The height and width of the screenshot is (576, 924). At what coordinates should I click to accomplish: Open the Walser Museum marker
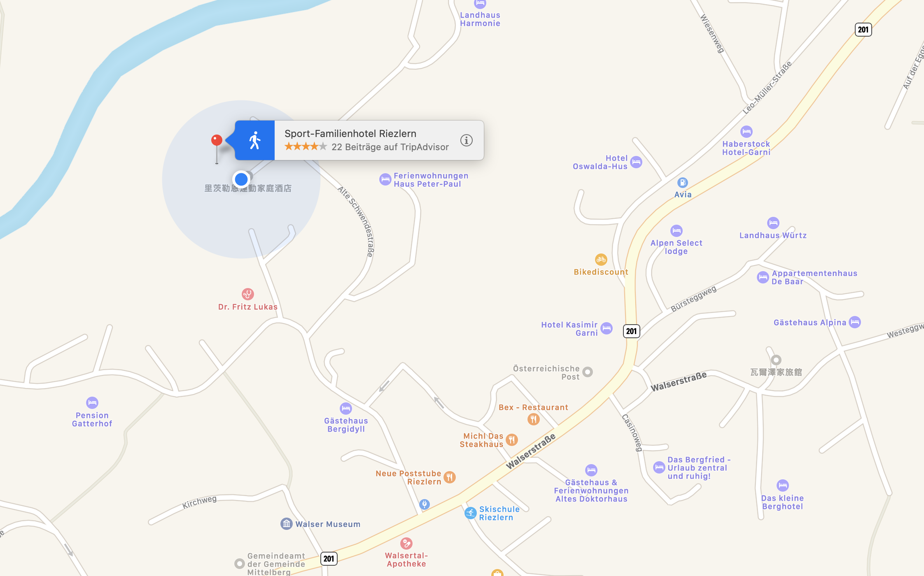coord(286,524)
